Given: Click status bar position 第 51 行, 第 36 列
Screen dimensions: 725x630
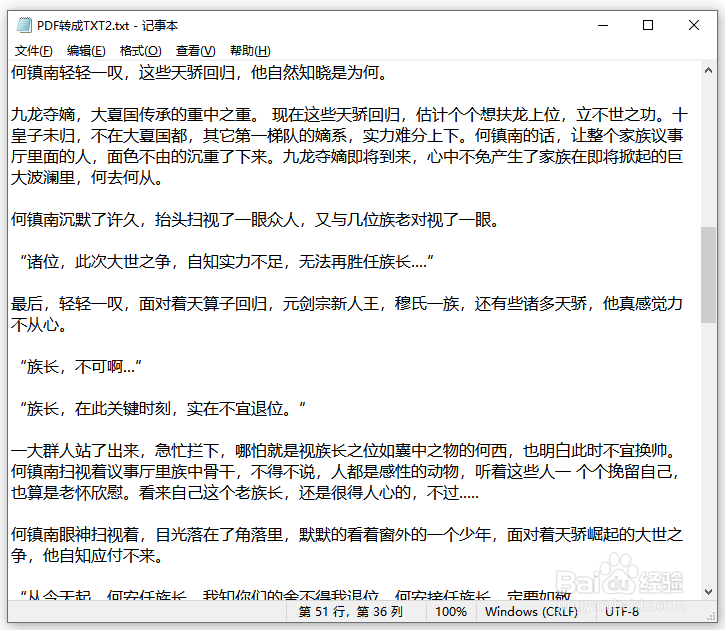Looking at the screenshot, I should pos(350,612).
